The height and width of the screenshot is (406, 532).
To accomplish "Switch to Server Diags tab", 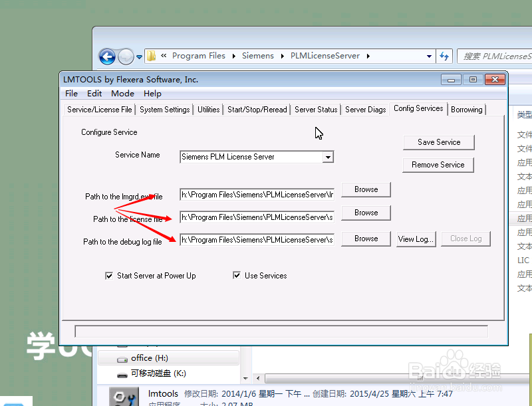I will pyautogui.click(x=365, y=110).
